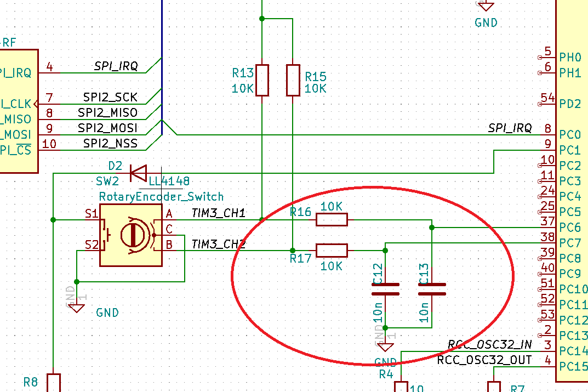Screen dimensions: 588x392
Task: Select the PC7 pin label
Action: pyautogui.click(x=570, y=243)
